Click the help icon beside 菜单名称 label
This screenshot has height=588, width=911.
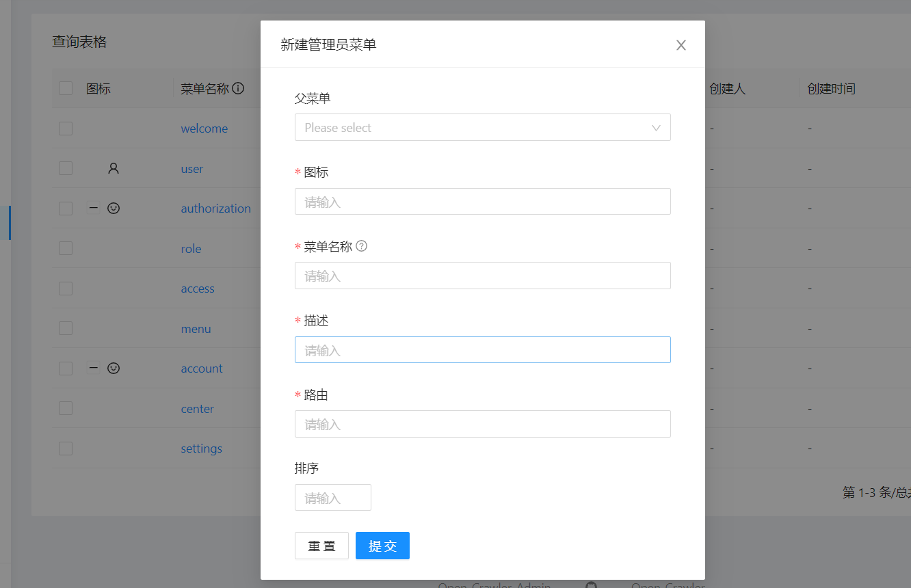click(x=362, y=246)
